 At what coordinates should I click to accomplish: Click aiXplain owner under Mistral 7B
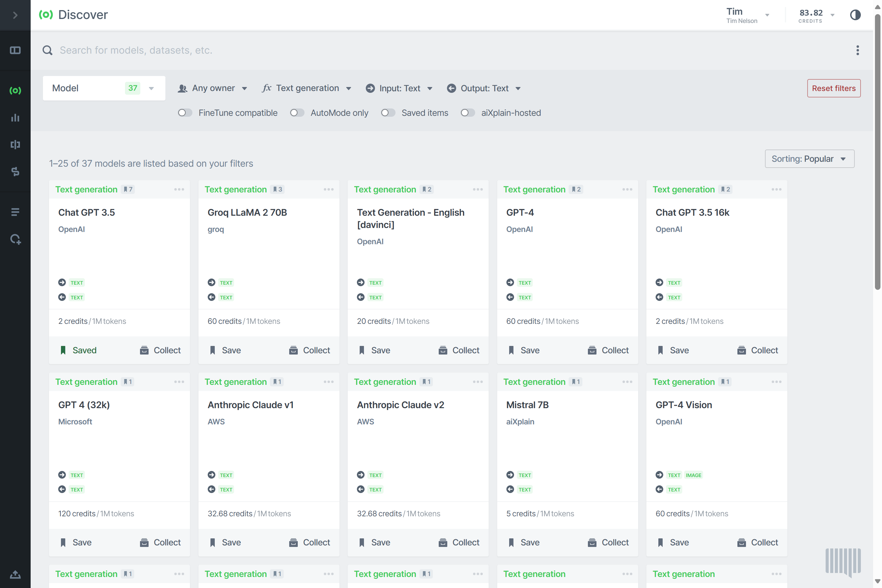pyautogui.click(x=520, y=422)
